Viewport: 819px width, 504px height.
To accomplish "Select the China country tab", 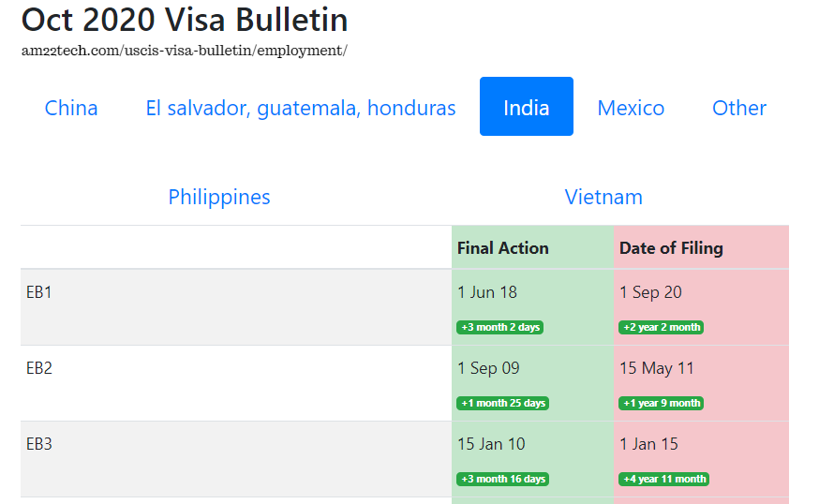I will (71, 108).
